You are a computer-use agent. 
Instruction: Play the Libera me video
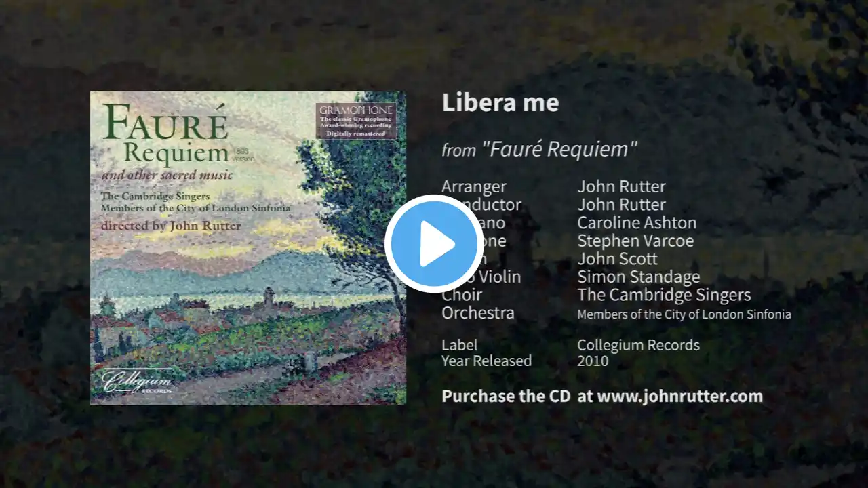pos(434,244)
